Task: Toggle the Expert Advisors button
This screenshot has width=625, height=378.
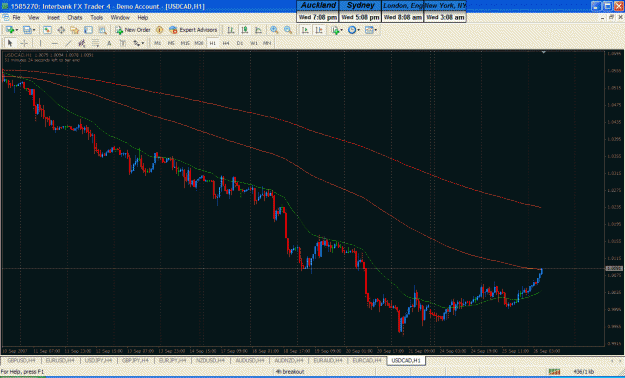Action: pyautogui.click(x=193, y=30)
